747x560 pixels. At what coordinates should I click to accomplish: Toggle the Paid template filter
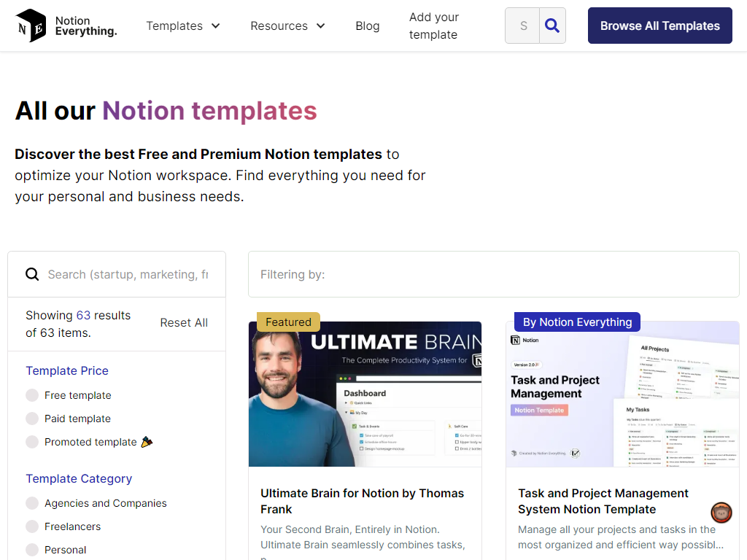[x=32, y=419]
